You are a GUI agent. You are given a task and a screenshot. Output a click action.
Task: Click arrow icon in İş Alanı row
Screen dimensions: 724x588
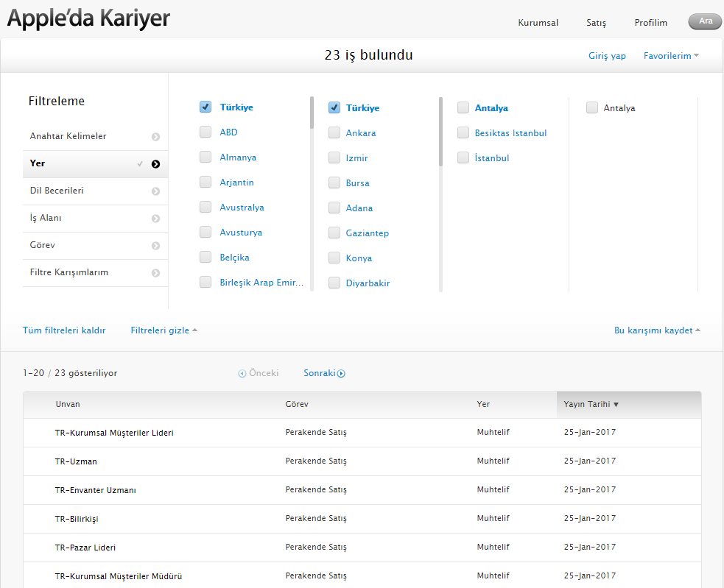(x=155, y=219)
